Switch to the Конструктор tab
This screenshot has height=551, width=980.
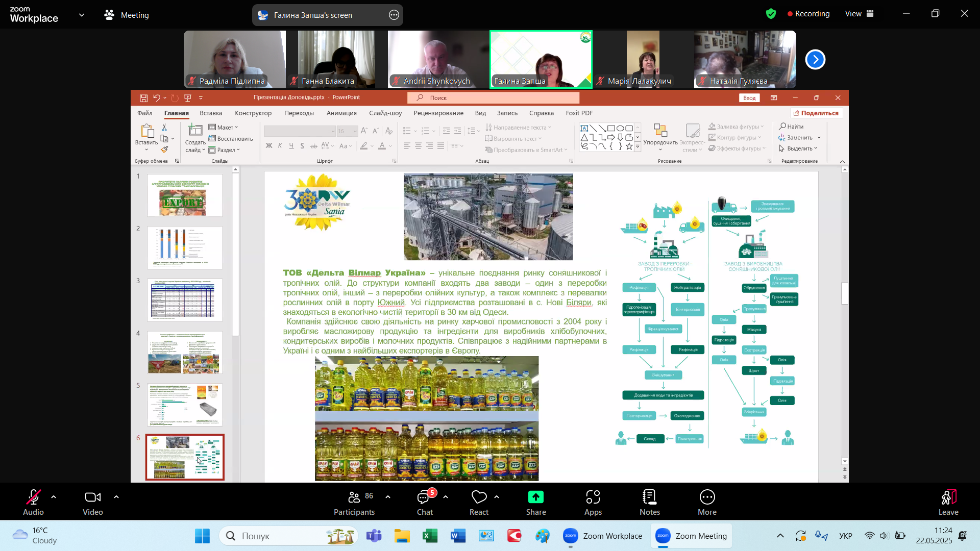pos(253,113)
